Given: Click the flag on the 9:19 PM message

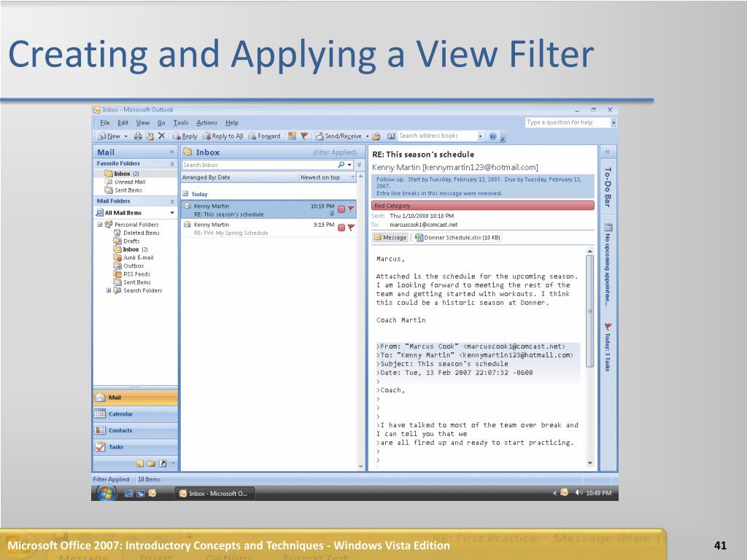Looking at the screenshot, I should pyautogui.click(x=351, y=227).
